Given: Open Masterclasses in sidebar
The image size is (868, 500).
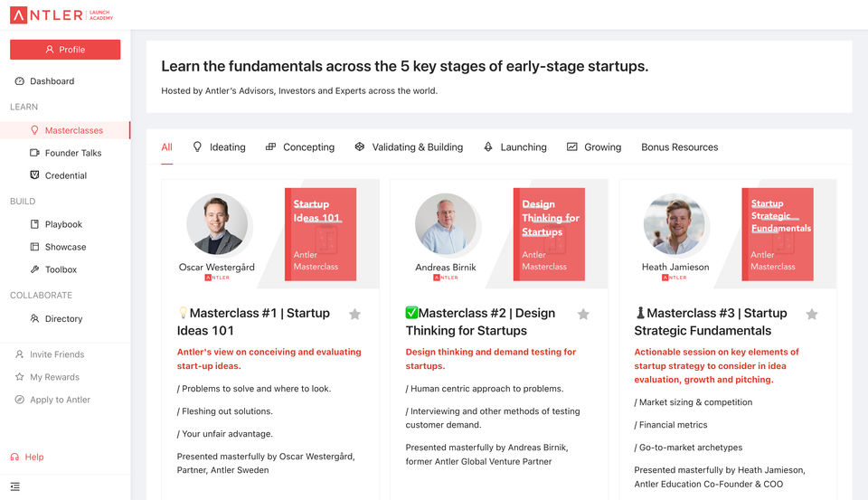Looking at the screenshot, I should click(73, 130).
